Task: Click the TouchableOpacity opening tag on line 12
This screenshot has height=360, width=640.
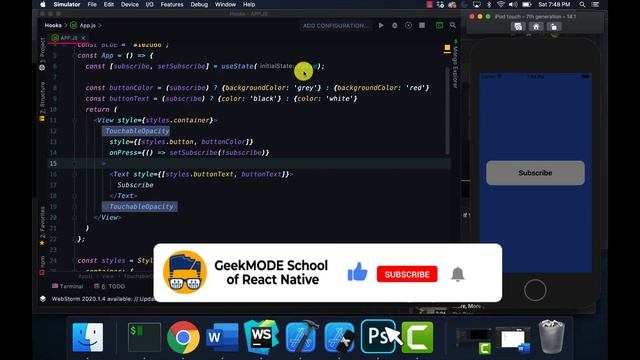Action: [137, 131]
